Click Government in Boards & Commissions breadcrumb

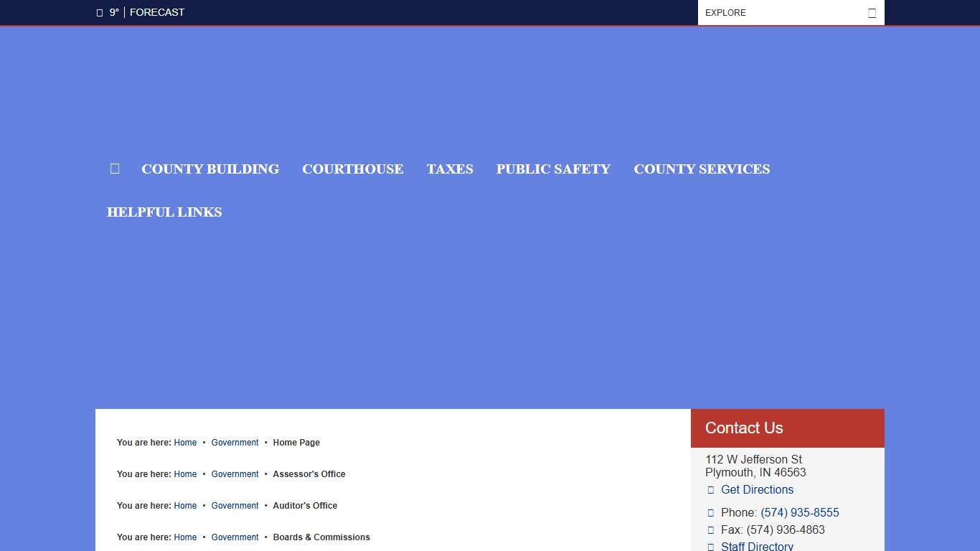pos(235,537)
